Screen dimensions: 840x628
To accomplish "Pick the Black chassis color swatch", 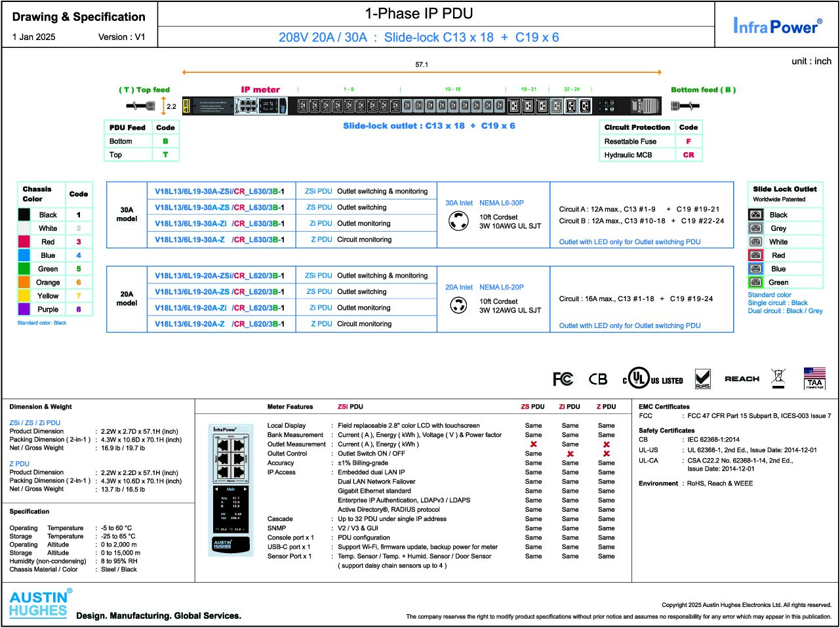I will (x=24, y=215).
